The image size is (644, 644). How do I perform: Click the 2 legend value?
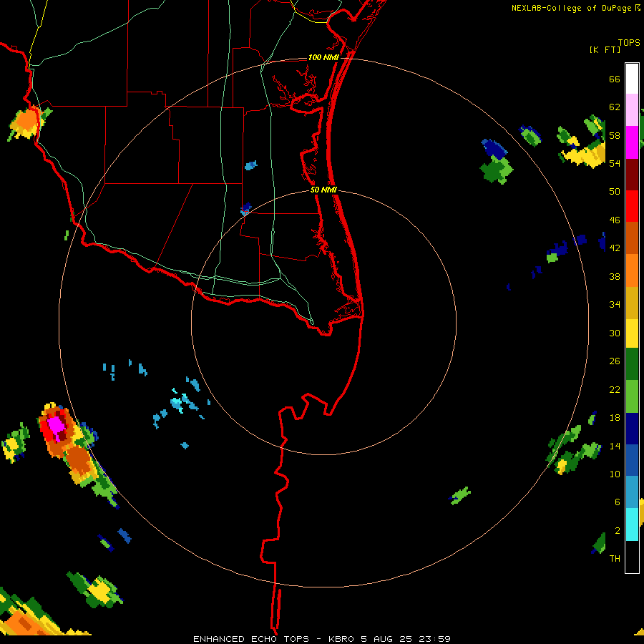tap(618, 531)
